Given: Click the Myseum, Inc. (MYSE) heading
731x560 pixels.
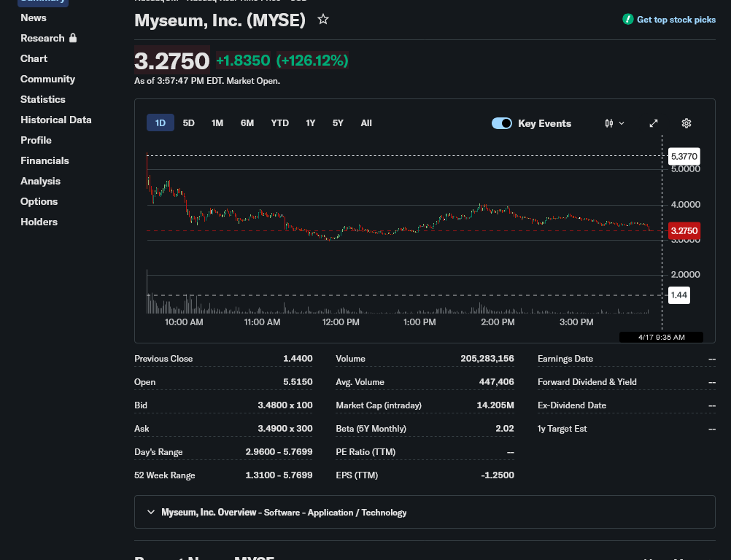Looking at the screenshot, I should (x=220, y=20).
